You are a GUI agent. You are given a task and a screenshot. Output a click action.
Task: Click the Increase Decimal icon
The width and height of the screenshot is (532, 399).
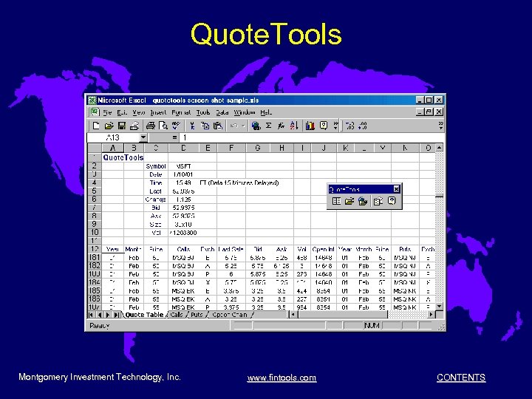point(349,126)
